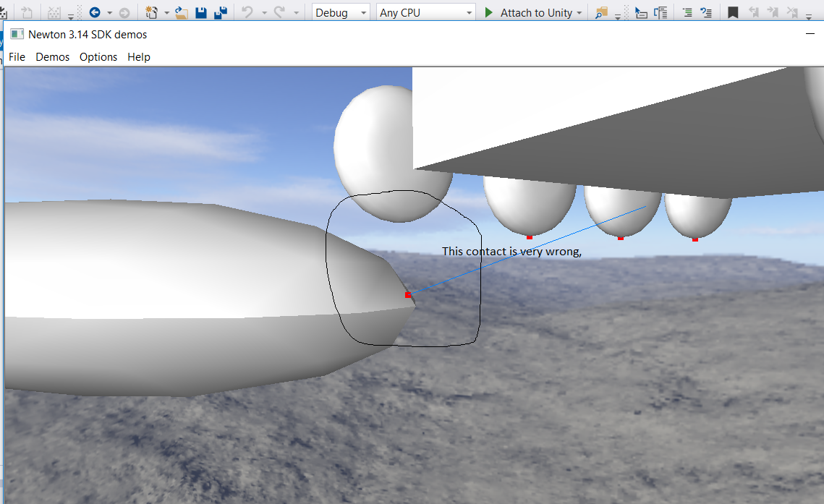The height and width of the screenshot is (504, 824).
Task: Click the Undo arrow icon
Action: (247, 12)
